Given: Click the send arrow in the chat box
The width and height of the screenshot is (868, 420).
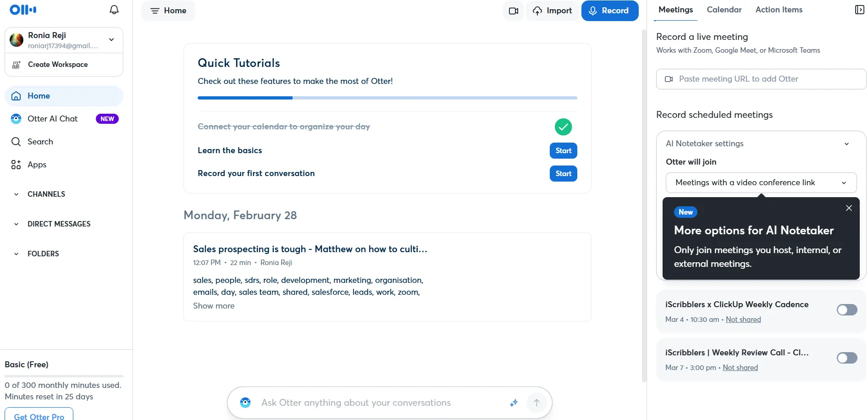Looking at the screenshot, I should pos(536,403).
